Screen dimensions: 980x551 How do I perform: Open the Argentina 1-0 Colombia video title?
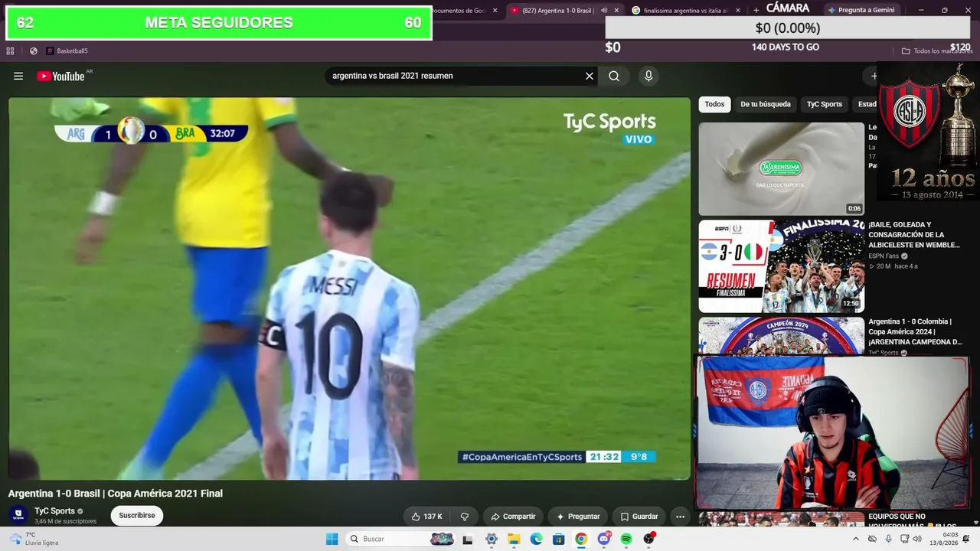click(915, 332)
